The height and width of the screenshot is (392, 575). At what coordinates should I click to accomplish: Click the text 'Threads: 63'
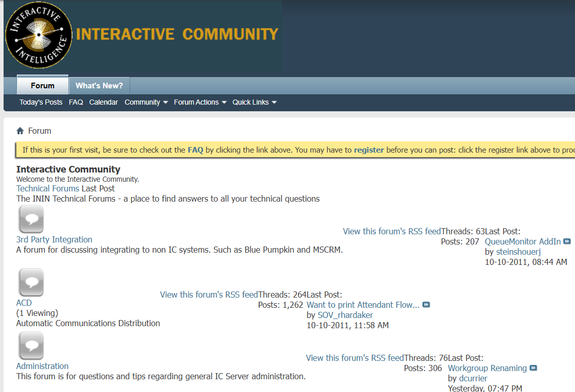[463, 231]
